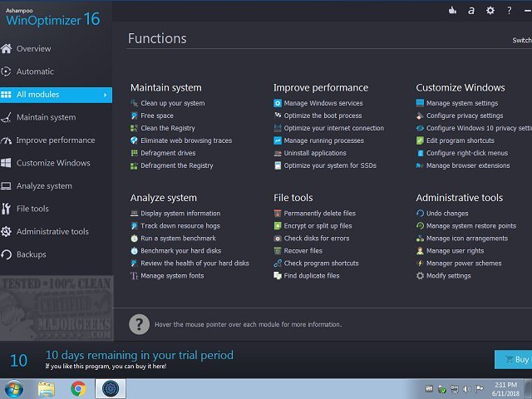The height and width of the screenshot is (399, 532).
Task: Click icon beside Eliminate web browsing traces
Action: click(134, 140)
